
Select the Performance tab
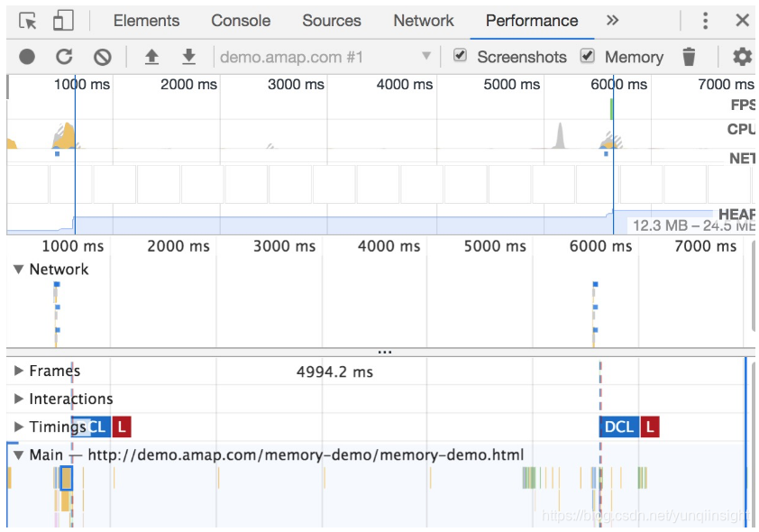click(532, 21)
